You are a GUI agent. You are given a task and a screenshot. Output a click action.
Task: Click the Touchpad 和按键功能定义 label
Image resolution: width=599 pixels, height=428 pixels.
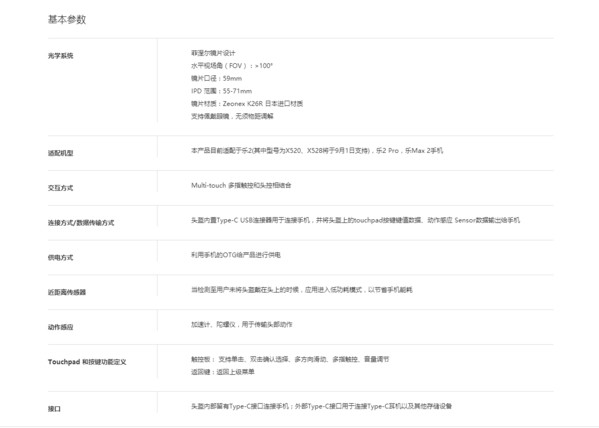87,362
